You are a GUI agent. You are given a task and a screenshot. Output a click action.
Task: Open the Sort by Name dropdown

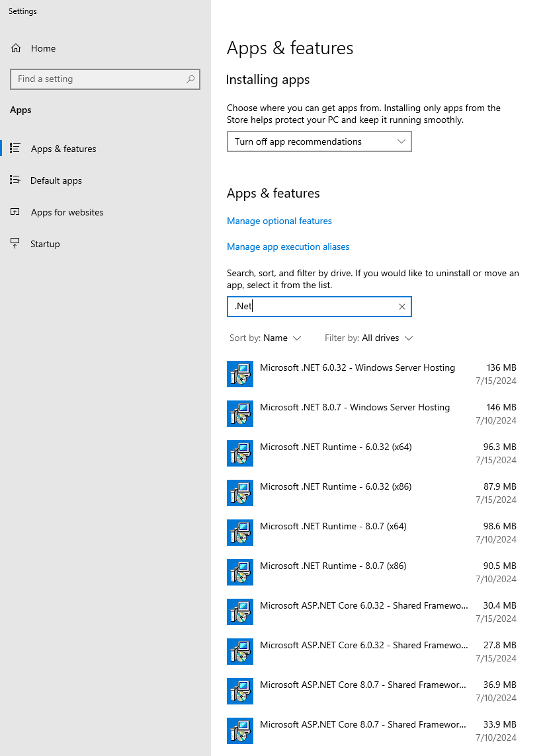pos(266,338)
